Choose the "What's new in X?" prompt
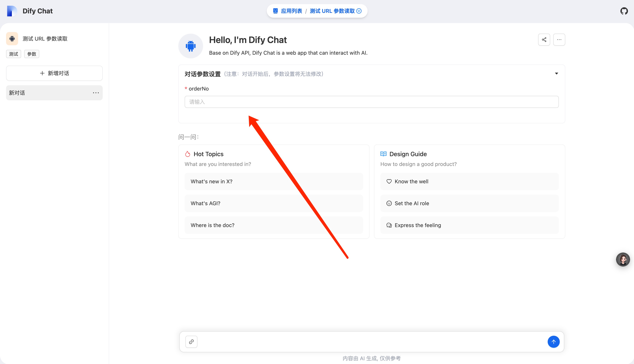This screenshot has width=634, height=364. coord(273,181)
